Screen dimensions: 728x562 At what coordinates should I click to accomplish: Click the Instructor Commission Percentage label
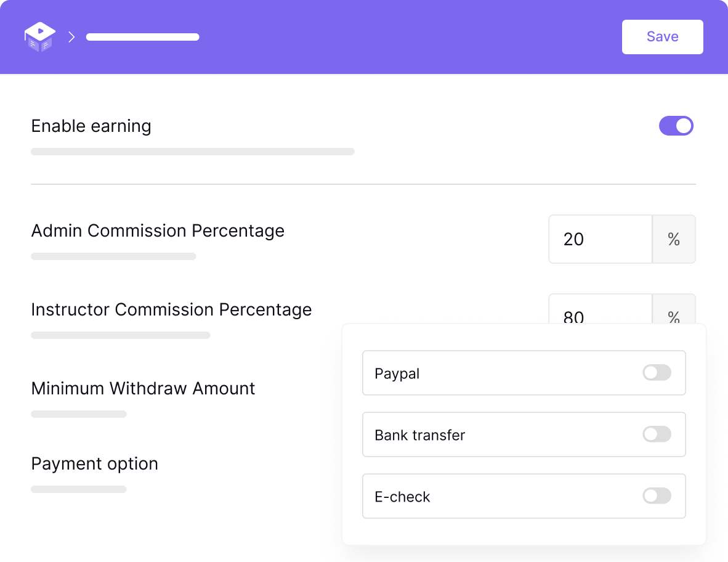point(171,309)
